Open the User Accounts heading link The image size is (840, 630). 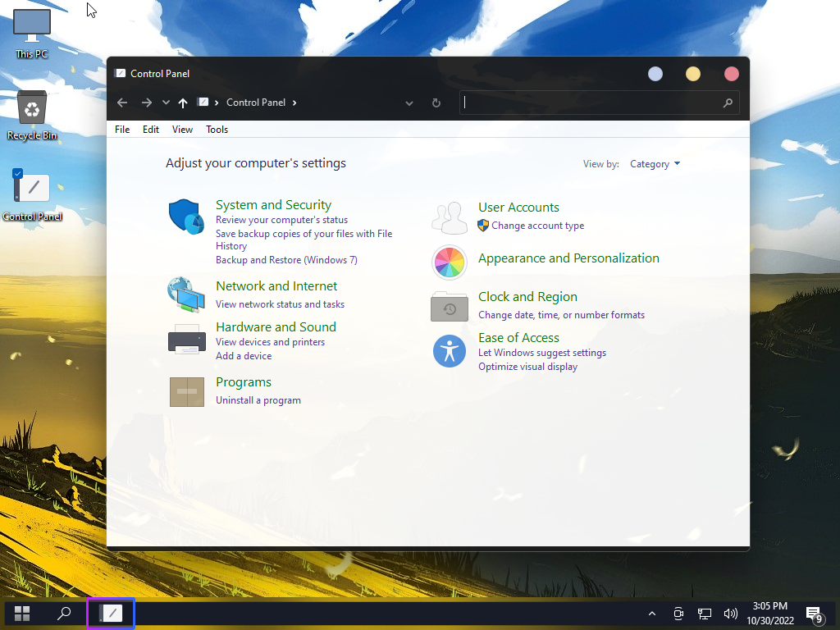(518, 207)
